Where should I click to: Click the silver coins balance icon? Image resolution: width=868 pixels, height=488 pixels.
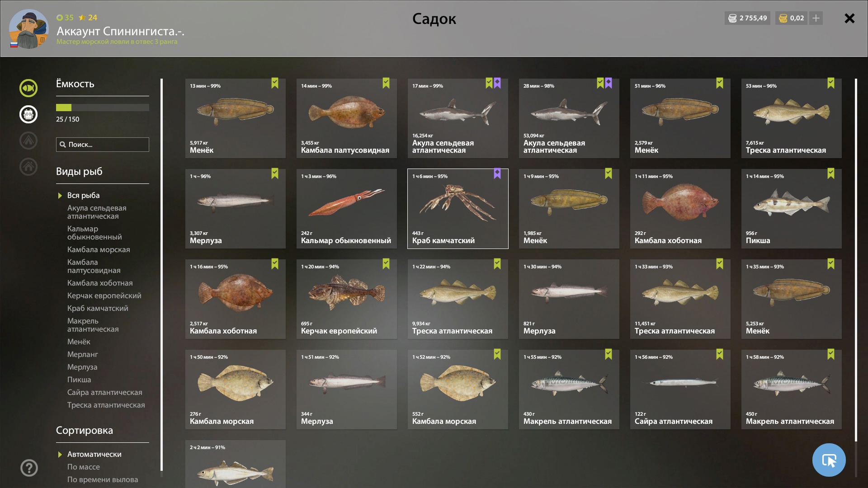coord(732,18)
